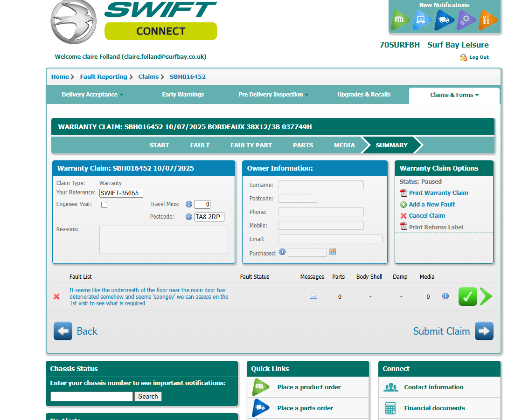The height and width of the screenshot is (420, 529).
Task: Open the spongey floor fault description
Action: tap(149, 296)
